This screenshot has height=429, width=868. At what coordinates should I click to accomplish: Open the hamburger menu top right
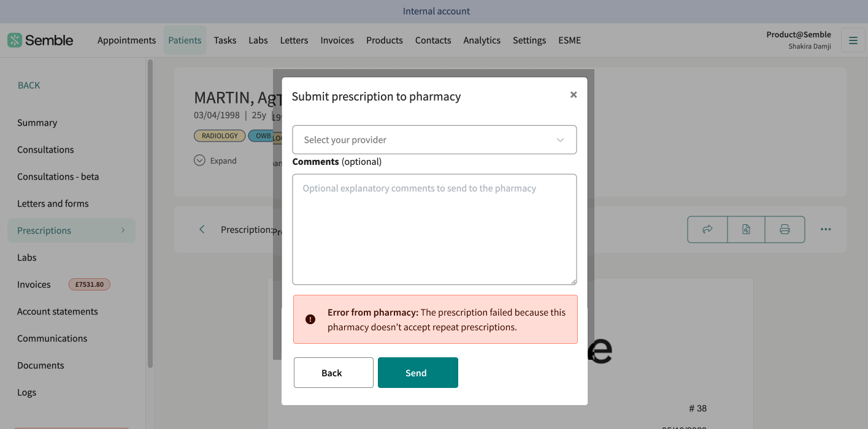pos(853,40)
